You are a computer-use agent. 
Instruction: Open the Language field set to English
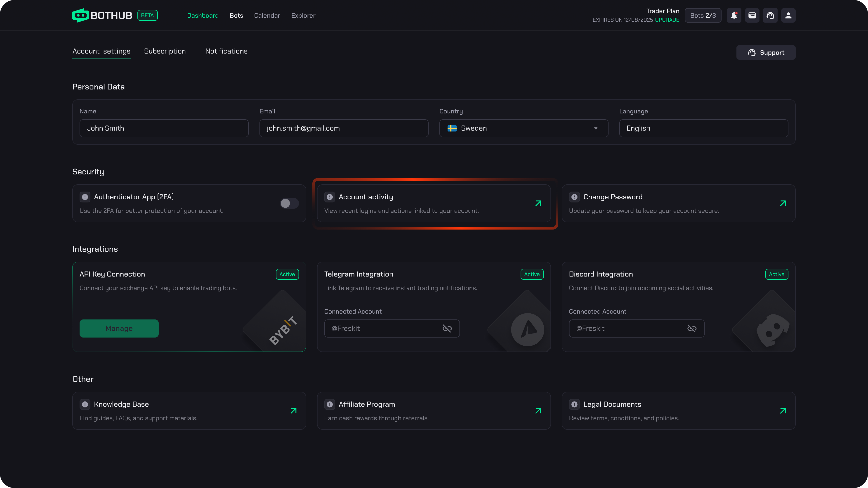pyautogui.click(x=703, y=128)
